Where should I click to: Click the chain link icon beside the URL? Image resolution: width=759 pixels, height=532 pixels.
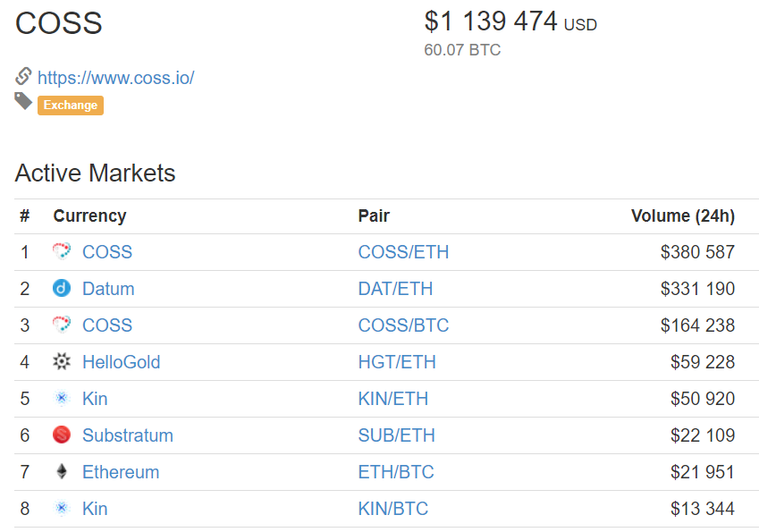[x=23, y=77]
